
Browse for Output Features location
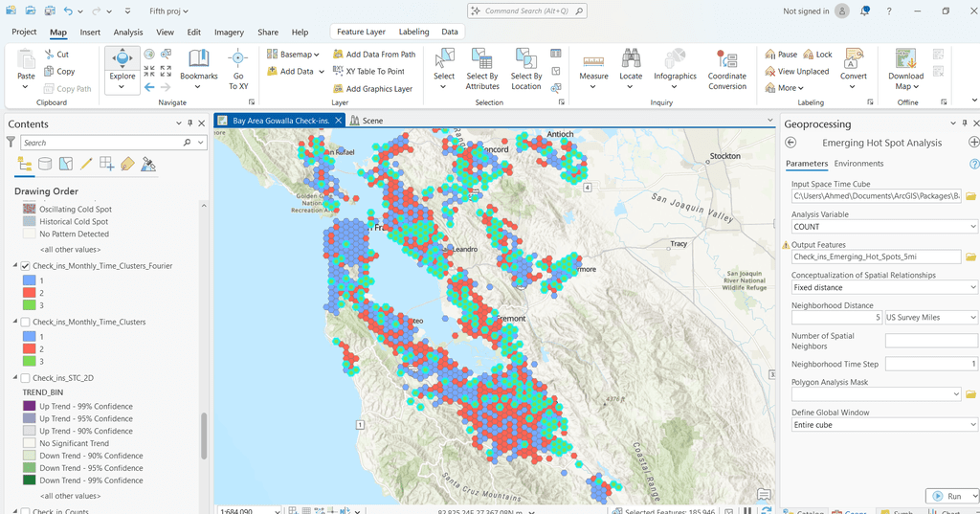[x=970, y=257]
